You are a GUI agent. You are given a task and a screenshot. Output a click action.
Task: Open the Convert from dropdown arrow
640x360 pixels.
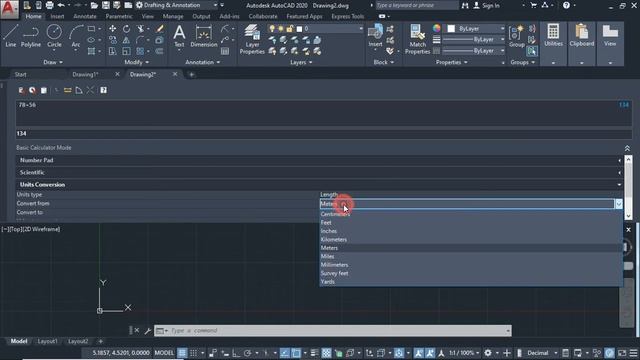tap(619, 204)
